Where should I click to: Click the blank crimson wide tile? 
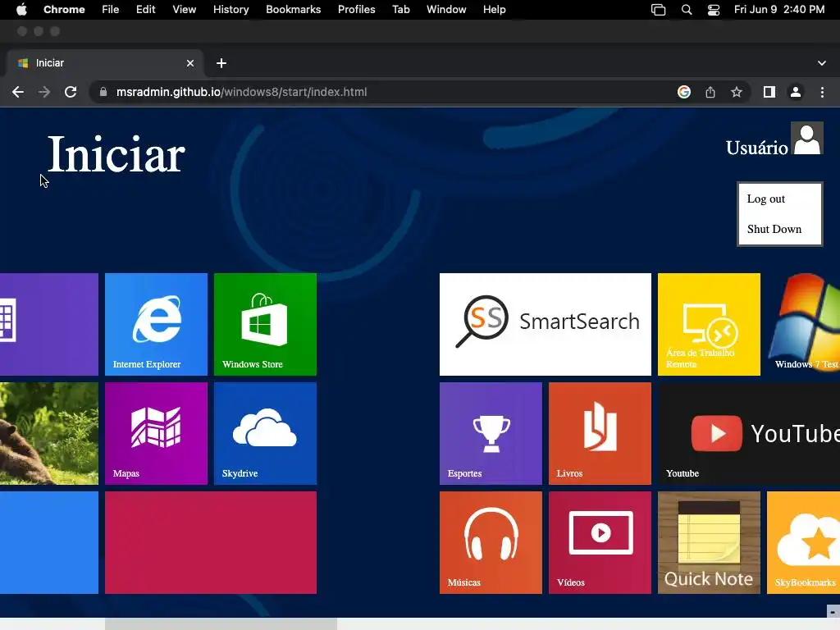211,543
